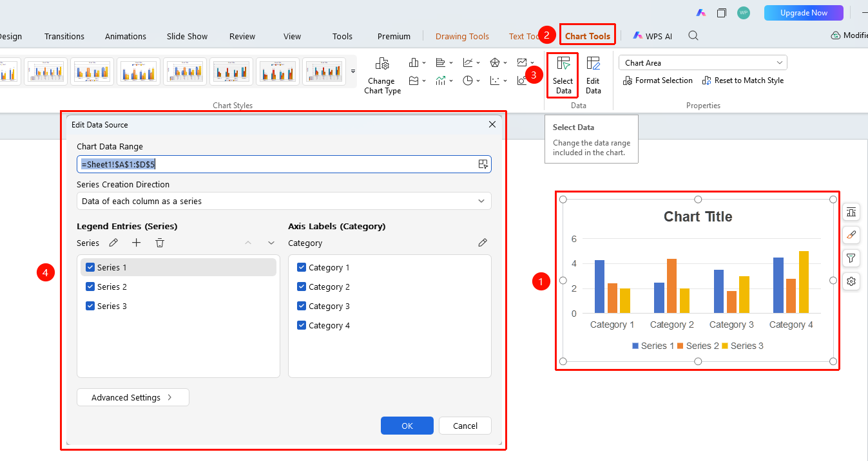The image size is (868, 461).
Task: Switch to the Animations tab
Action: click(x=126, y=37)
